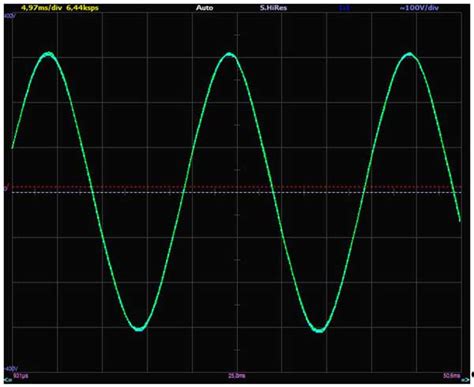The width and height of the screenshot is (474, 387).
Task: Click the middle positive peak of the sine wave
Action: [229, 55]
